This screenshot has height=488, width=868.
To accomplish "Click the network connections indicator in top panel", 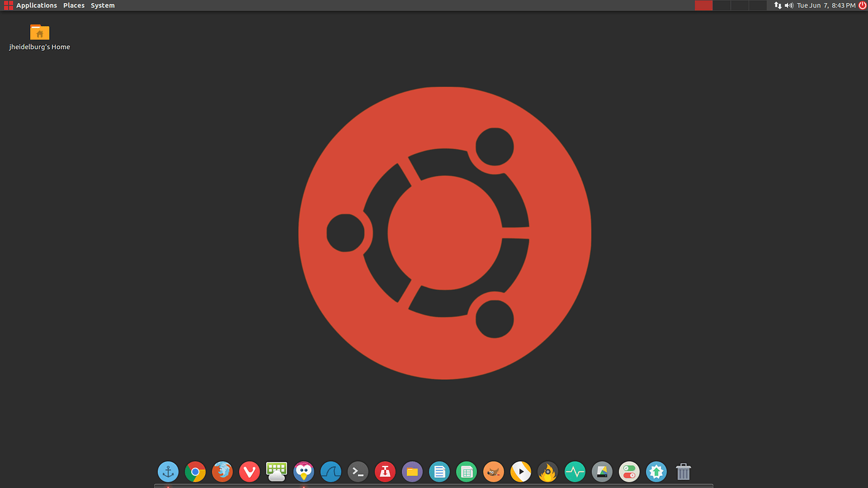I will pyautogui.click(x=777, y=5).
